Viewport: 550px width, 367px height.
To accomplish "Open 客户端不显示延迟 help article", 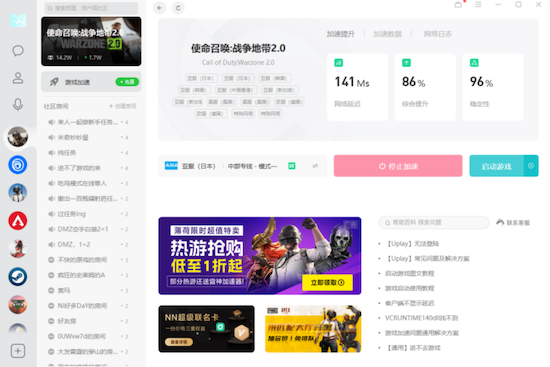I will 409,303.
